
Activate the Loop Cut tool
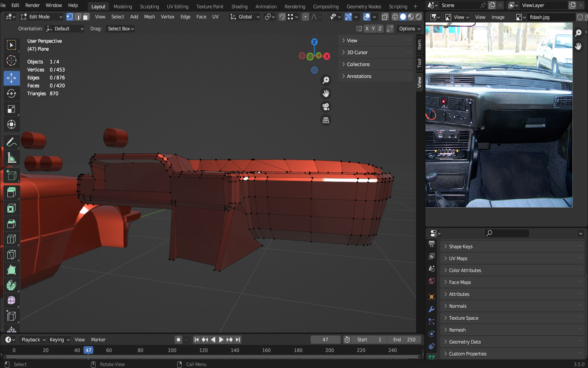pos(11,239)
